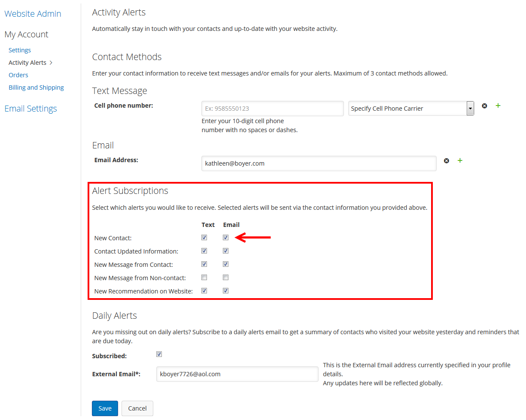
Task: Go to the Orders page
Action: (x=18, y=75)
